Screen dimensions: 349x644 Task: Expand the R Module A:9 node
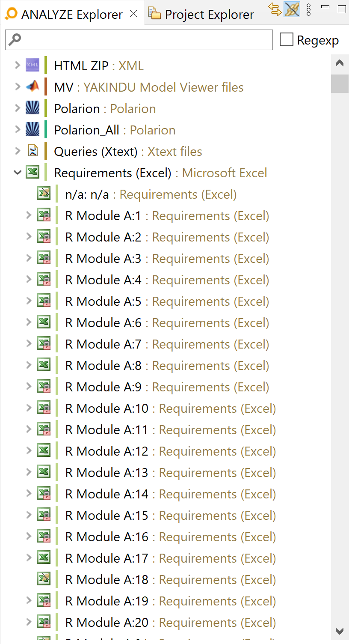tap(29, 386)
